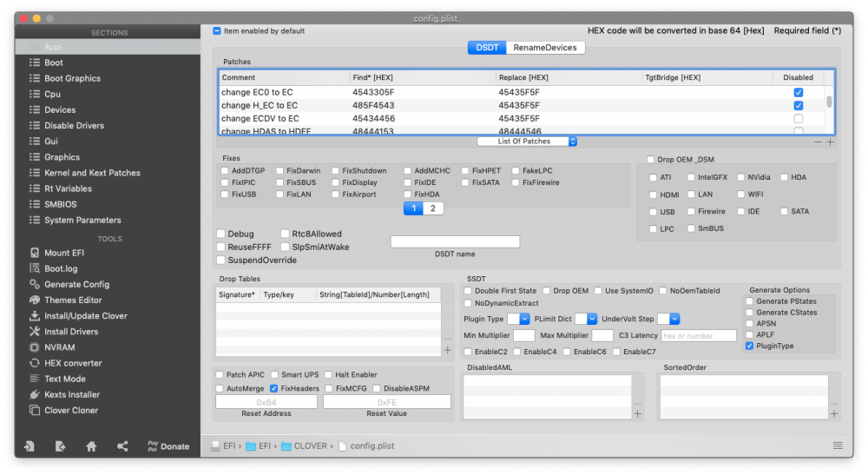
Task: Click the C3 Latency input field
Action: pyautogui.click(x=699, y=335)
